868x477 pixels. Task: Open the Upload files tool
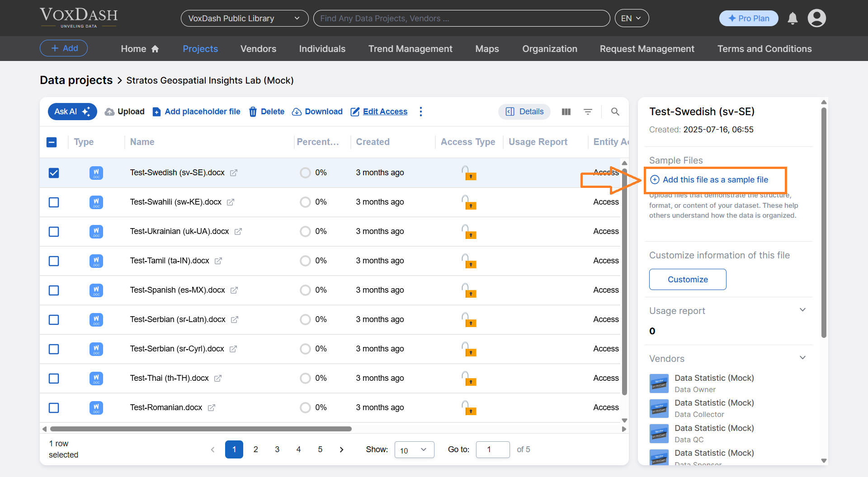[x=110, y=112]
